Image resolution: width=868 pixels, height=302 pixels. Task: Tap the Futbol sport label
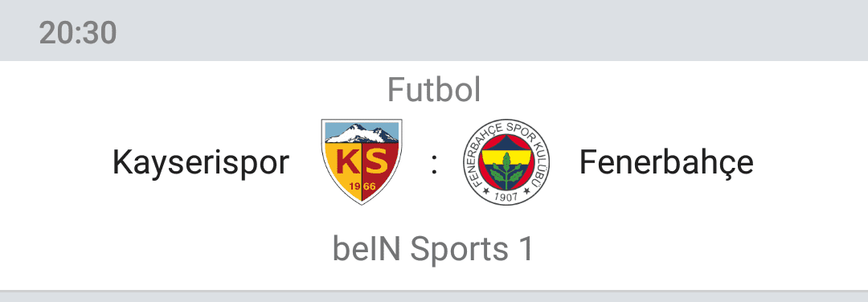point(434,90)
